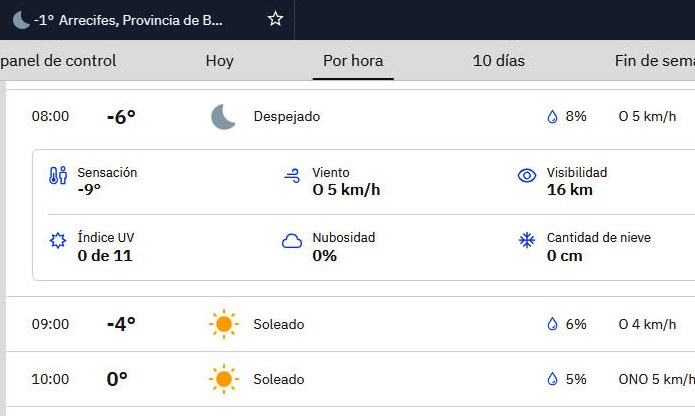Click the raindrop icon beside 8%
Screen dimensions: 695x416
click(551, 116)
